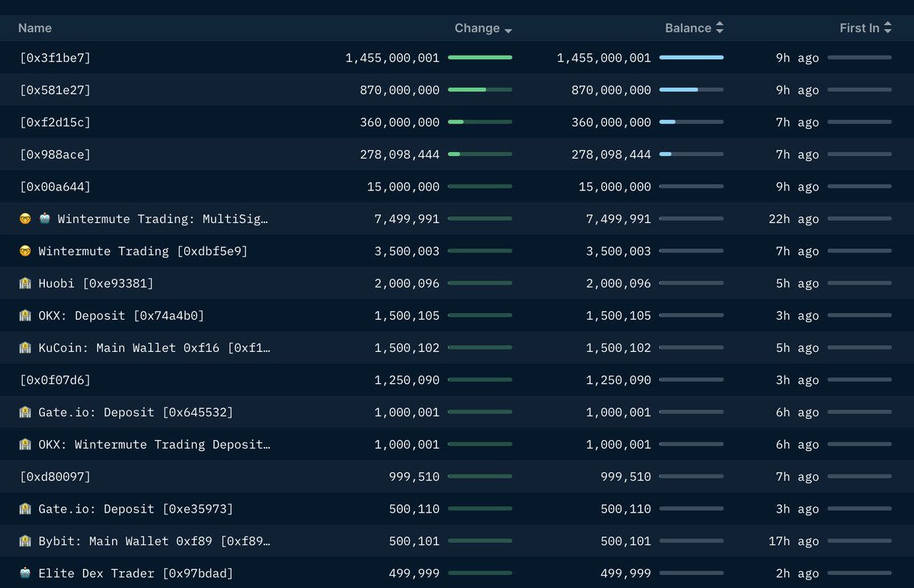Click robot icon on Wintermute MultiSig row
This screenshot has width=914, height=588.
(x=44, y=219)
